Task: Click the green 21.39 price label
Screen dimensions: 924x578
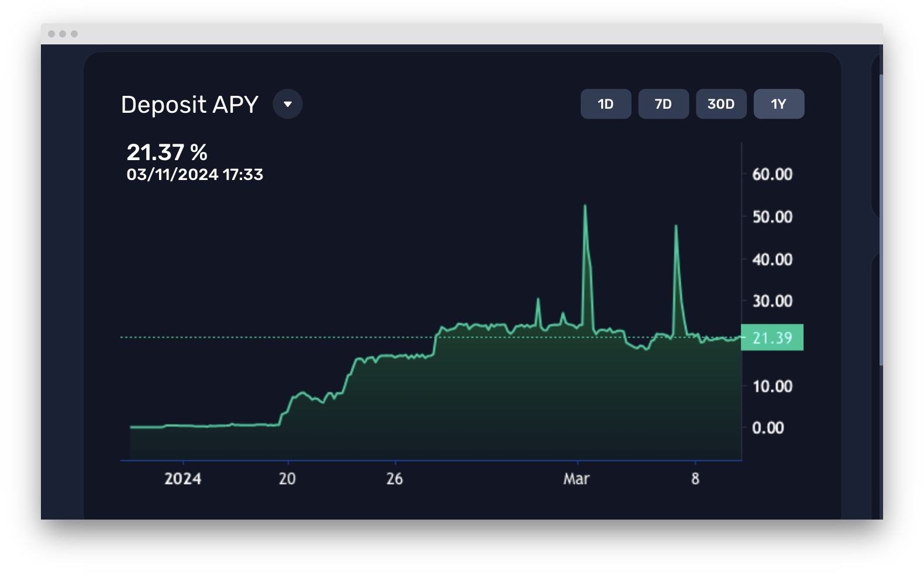Action: point(772,338)
